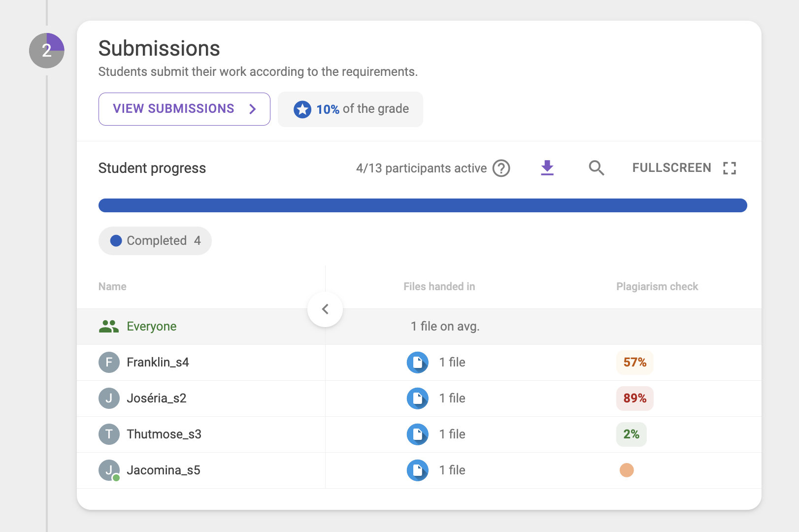
Task: Open Thutmose_s3's file icon
Action: click(417, 434)
